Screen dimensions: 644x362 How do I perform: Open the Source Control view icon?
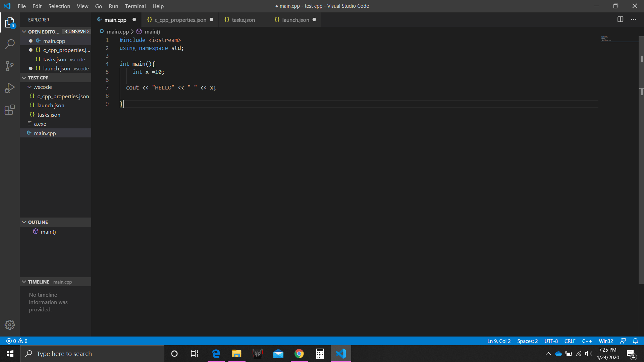point(10,66)
